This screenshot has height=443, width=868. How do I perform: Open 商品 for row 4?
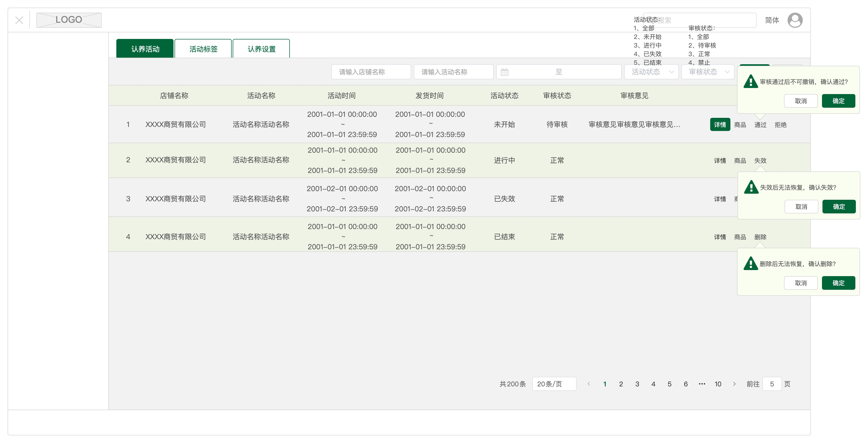point(740,237)
